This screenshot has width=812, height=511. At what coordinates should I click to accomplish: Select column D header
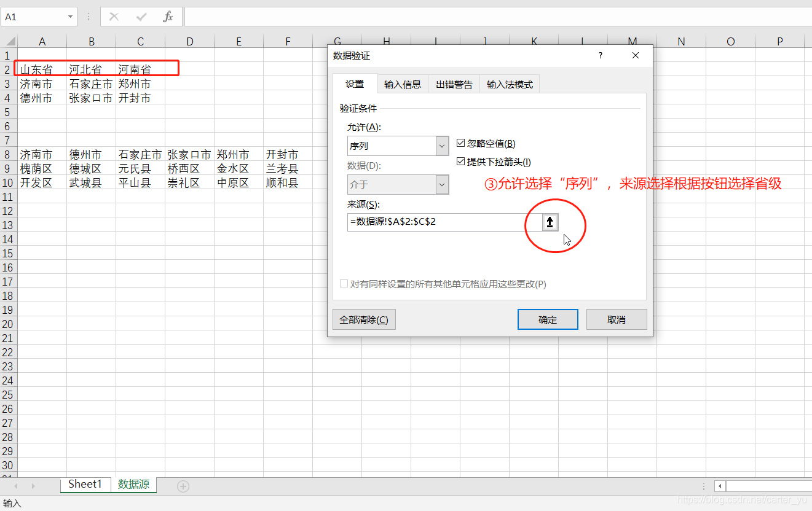[189, 41]
